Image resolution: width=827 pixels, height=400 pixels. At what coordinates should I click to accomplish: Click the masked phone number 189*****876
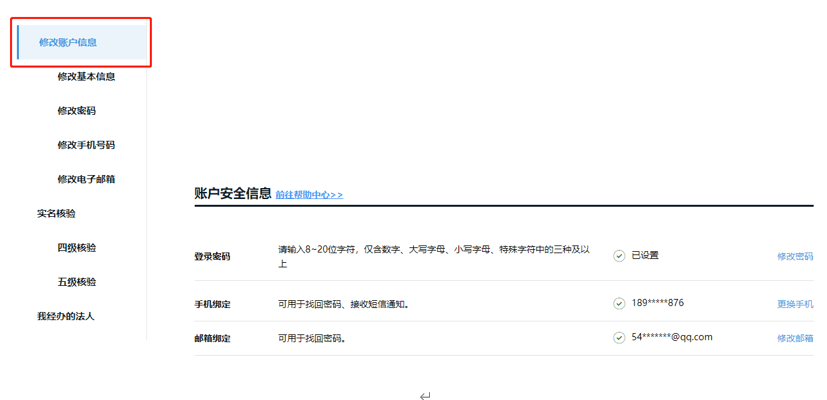point(658,303)
